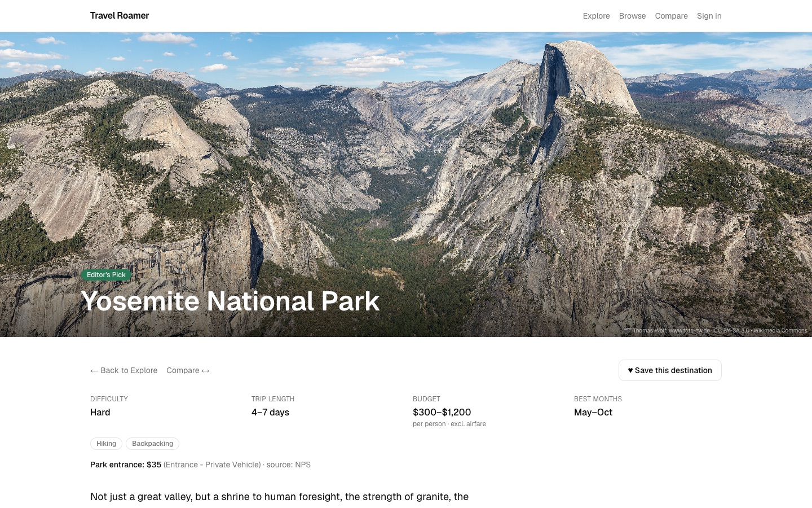Screen dimensions: 812x508
Task: Open the Compare ↔ link below hero
Action: pos(188,370)
